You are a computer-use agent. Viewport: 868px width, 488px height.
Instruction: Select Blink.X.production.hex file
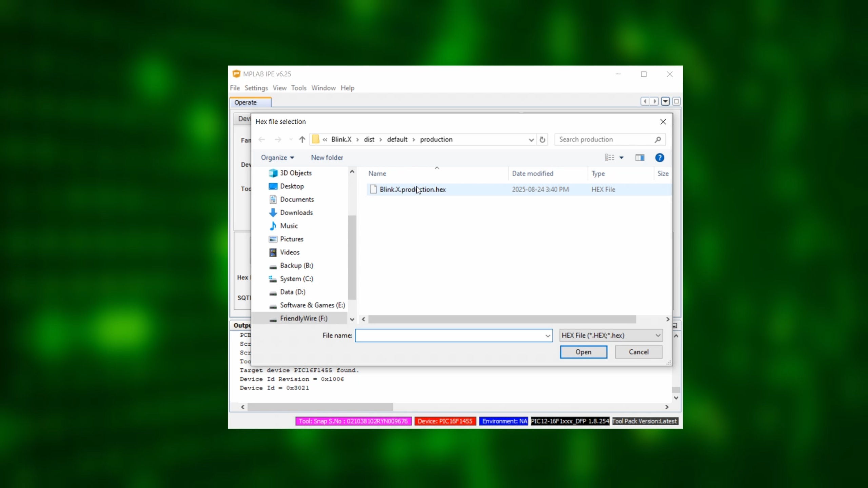pos(412,189)
